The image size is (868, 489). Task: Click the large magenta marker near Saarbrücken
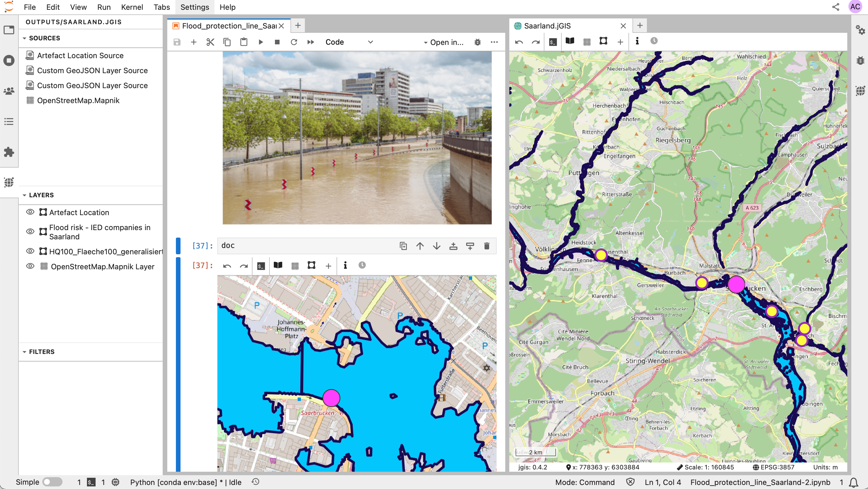[736, 284]
